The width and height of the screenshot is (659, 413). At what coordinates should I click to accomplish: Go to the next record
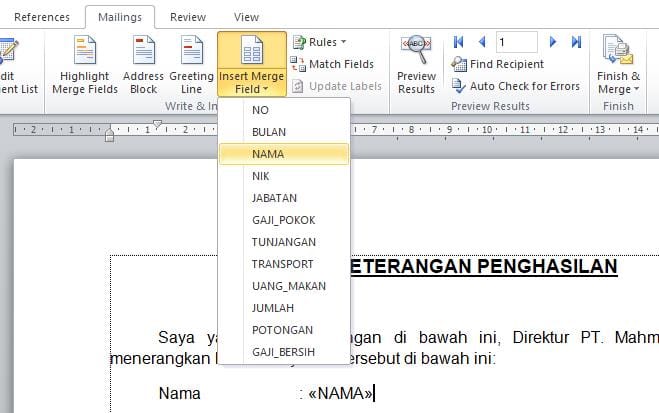(554, 42)
